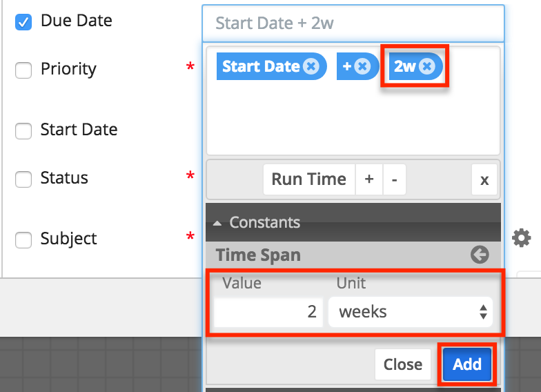Check the Start Date checkbox

pos(23,130)
